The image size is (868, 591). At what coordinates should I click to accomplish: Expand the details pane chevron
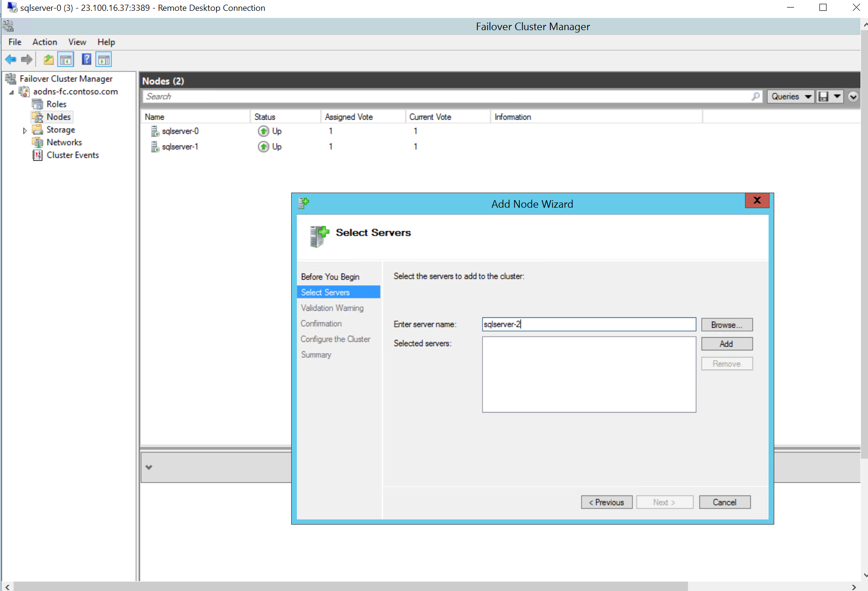pos(149,467)
